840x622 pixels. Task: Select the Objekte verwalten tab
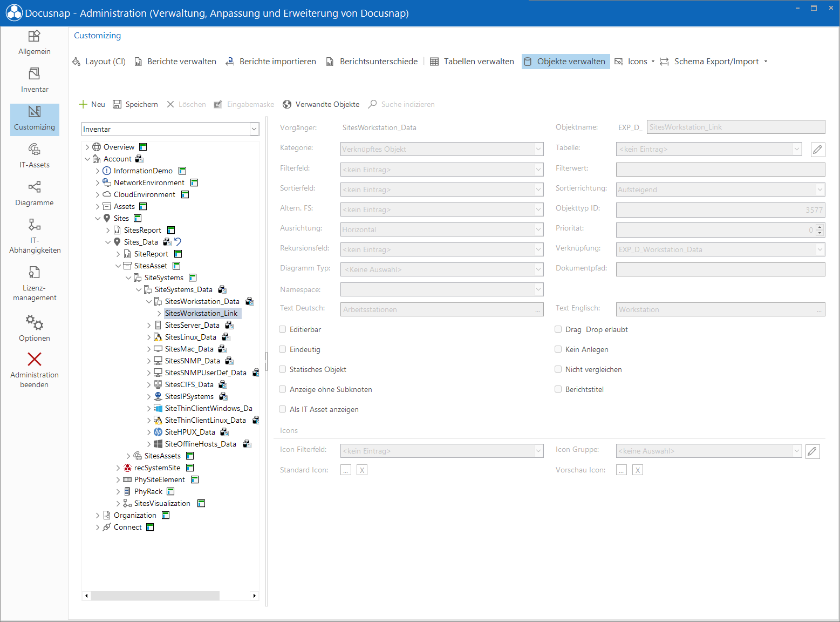click(x=565, y=62)
